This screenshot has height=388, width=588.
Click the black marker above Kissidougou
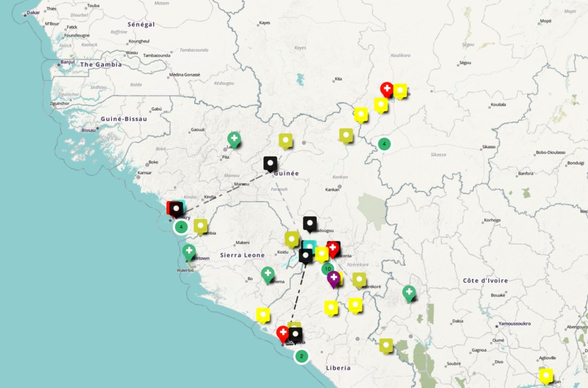pos(310,224)
